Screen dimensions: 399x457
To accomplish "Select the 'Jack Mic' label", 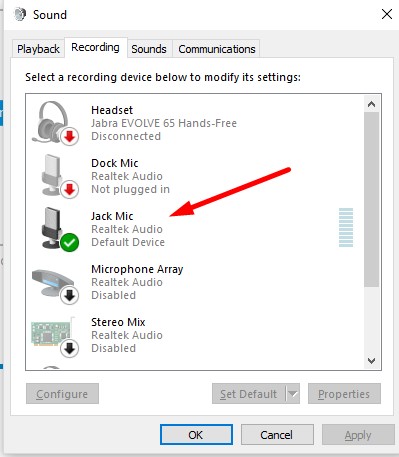I will point(112,216).
